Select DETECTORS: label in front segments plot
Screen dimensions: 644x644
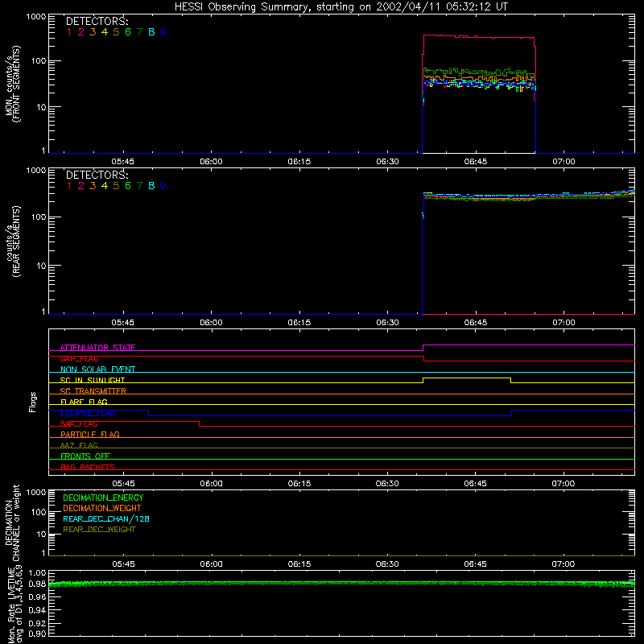(97, 22)
